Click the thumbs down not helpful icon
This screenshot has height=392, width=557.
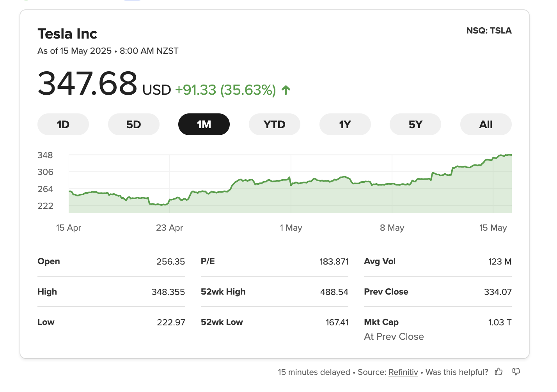click(x=516, y=372)
